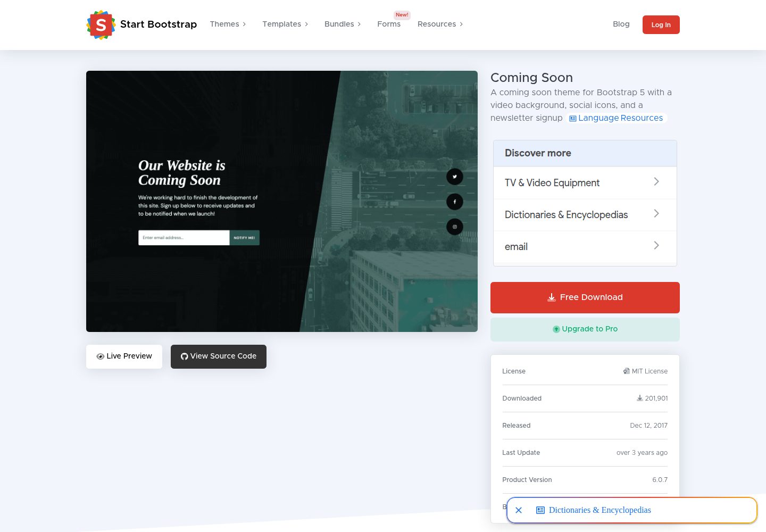This screenshot has width=766, height=532.
Task: Click the product version 6.0.7
Action: click(660, 480)
